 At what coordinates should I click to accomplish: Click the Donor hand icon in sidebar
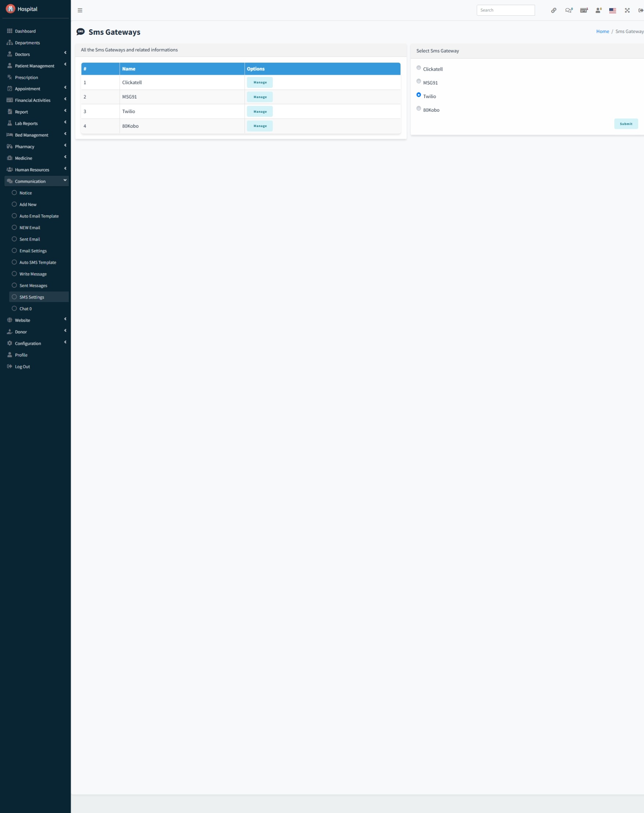pos(10,332)
